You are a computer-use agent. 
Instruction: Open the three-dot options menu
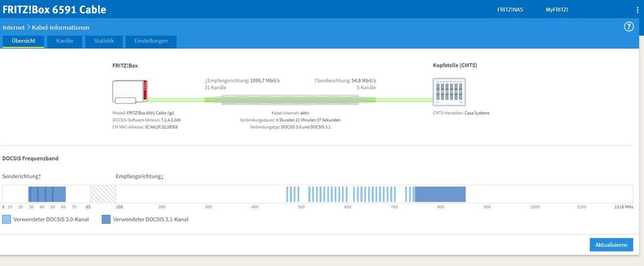[637, 10]
